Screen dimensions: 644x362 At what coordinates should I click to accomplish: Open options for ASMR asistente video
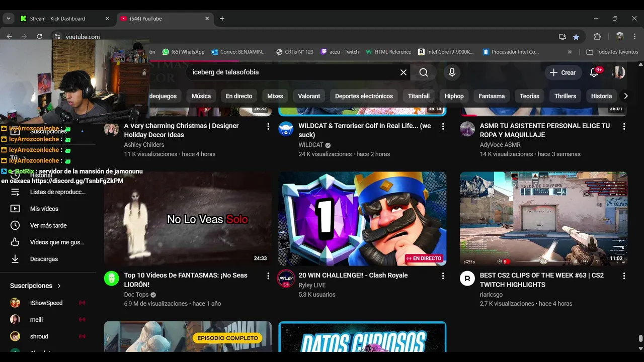[x=624, y=127]
